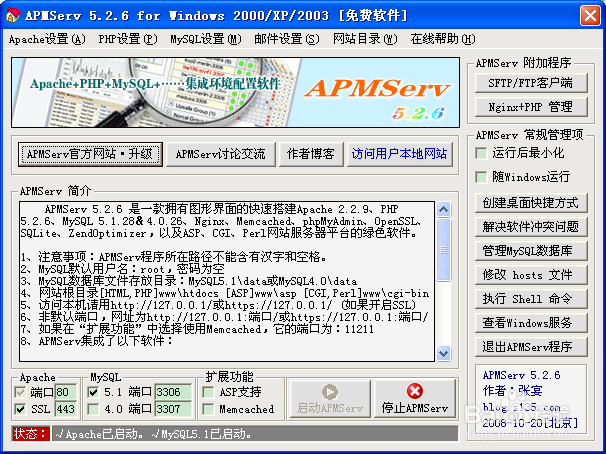Open the MySQL设置 menu
The image size is (606, 454).
point(206,39)
